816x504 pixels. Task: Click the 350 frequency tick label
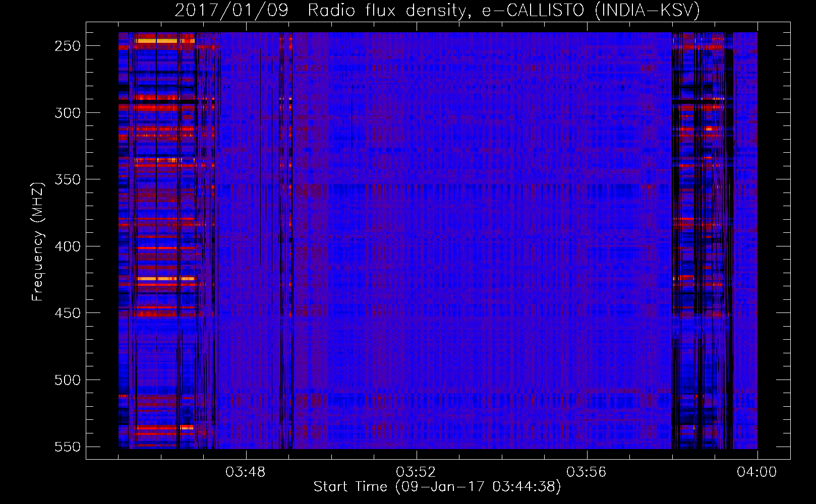click(x=68, y=179)
